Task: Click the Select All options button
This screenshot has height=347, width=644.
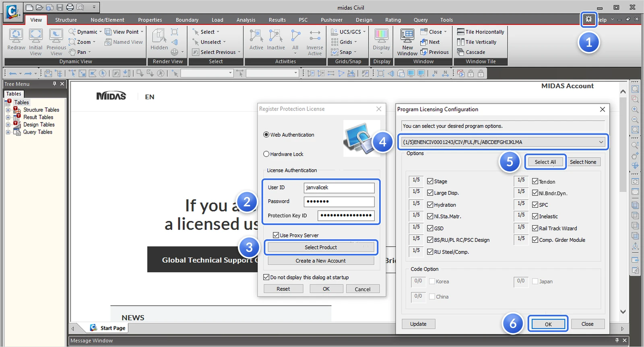Action: coord(545,162)
